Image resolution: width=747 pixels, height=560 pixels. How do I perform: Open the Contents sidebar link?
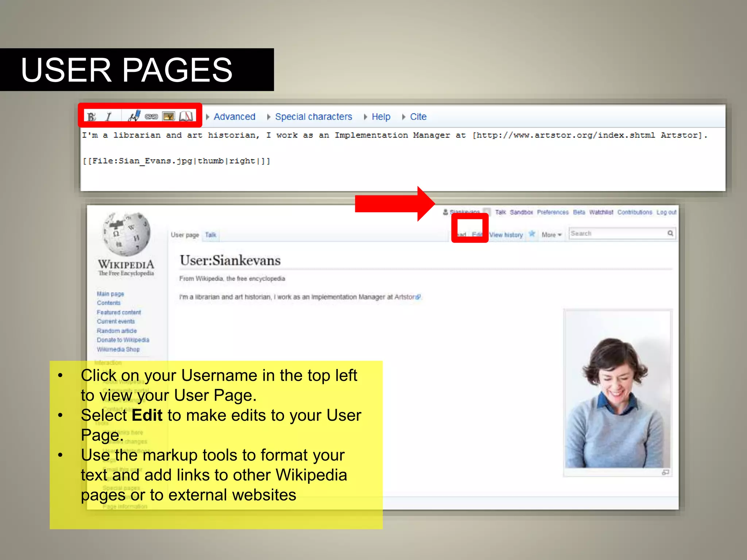tap(108, 303)
